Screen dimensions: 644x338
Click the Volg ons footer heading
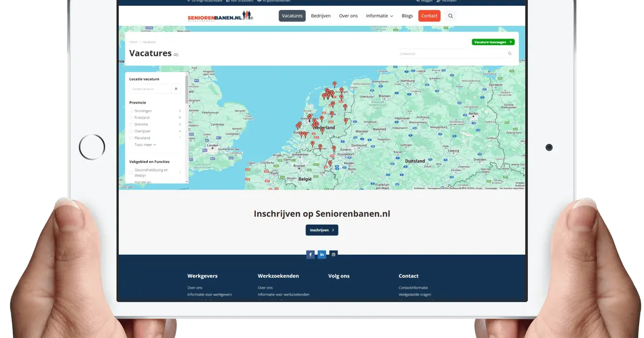click(339, 276)
